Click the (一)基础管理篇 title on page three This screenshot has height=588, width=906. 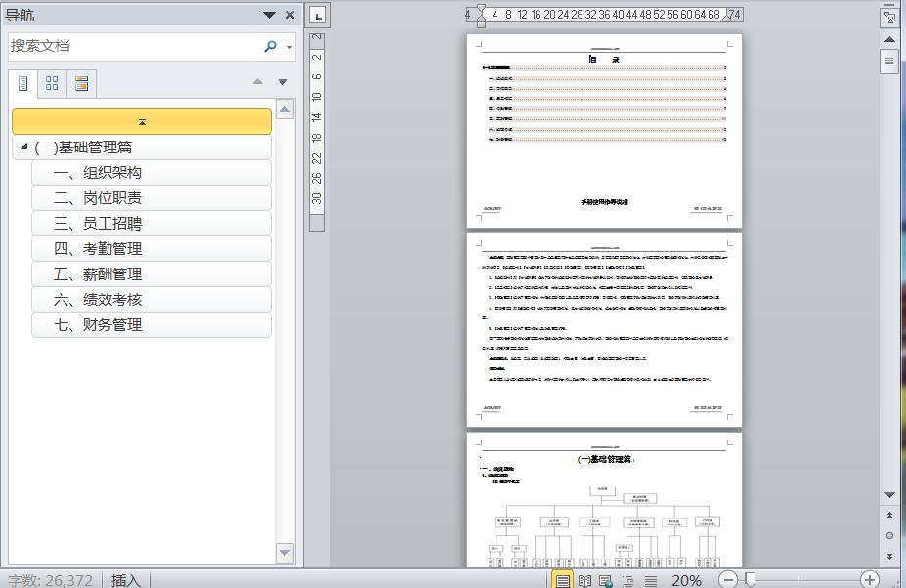click(604, 459)
